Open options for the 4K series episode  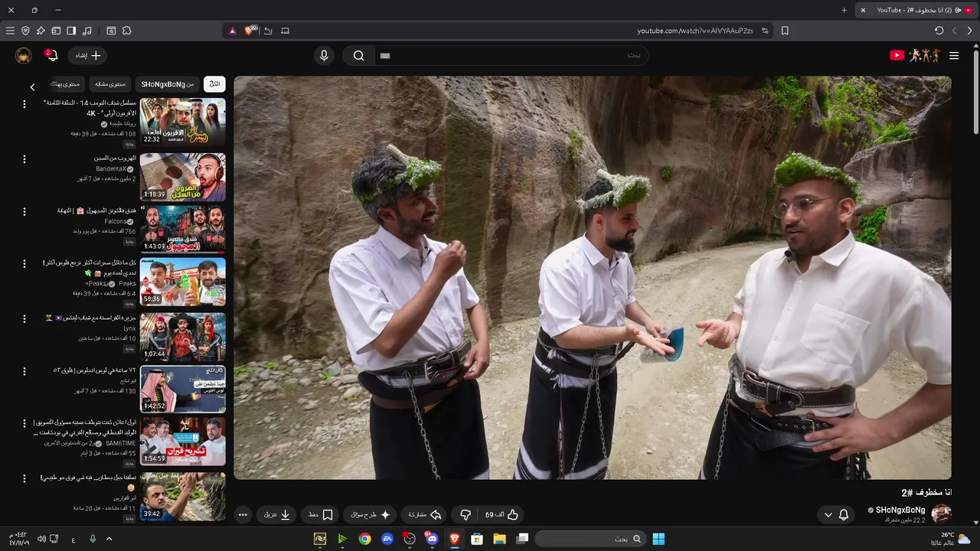point(24,104)
